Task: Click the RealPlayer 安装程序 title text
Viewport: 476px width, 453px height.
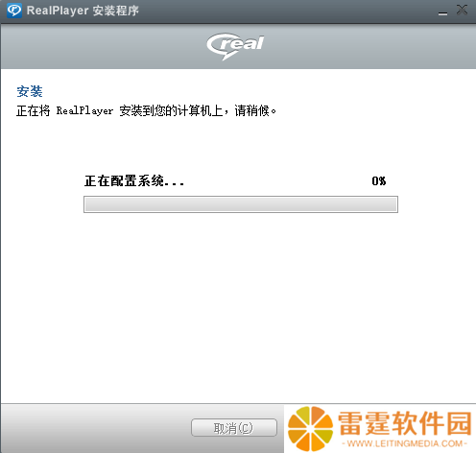Action: tap(83, 11)
